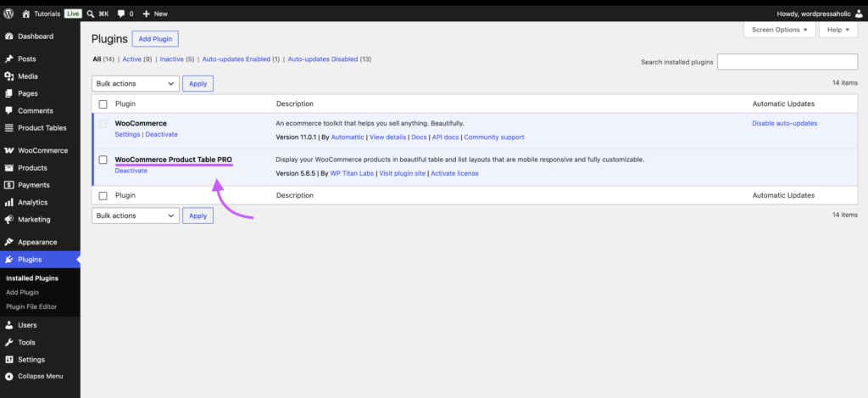Click the Analytics bar chart icon
Image resolution: width=868 pixels, height=398 pixels.
tap(8, 202)
